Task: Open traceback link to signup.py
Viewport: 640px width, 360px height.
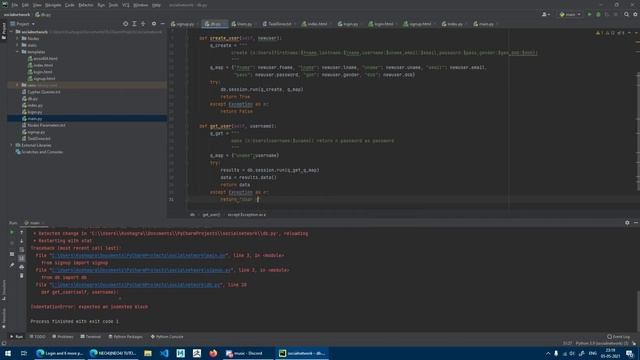Action: (142, 270)
